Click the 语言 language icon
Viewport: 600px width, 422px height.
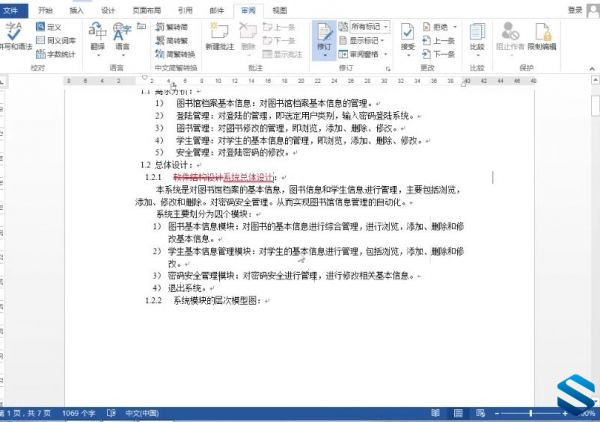(x=122, y=32)
